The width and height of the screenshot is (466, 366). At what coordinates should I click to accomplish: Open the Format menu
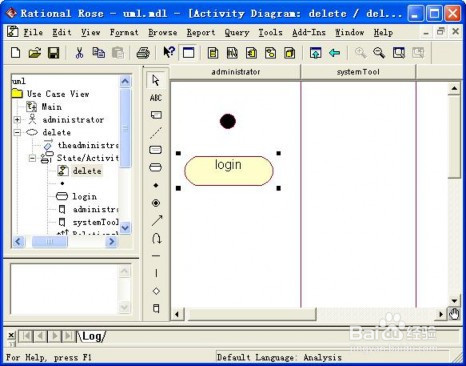[x=124, y=32]
